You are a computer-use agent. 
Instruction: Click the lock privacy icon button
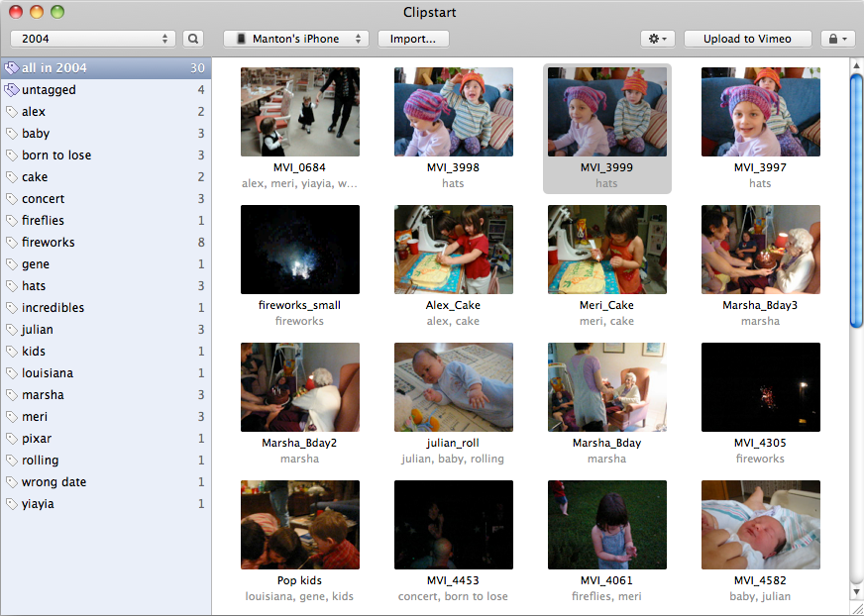pos(837,39)
